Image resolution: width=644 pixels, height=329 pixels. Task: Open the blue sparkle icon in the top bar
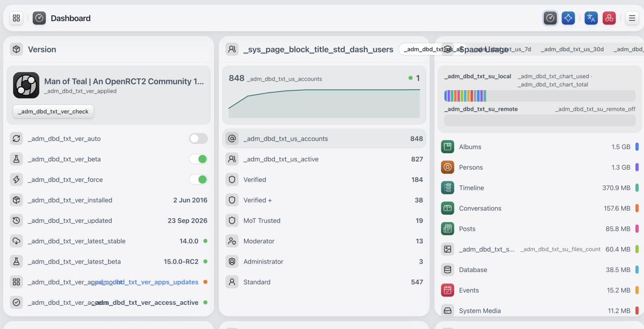point(568,18)
